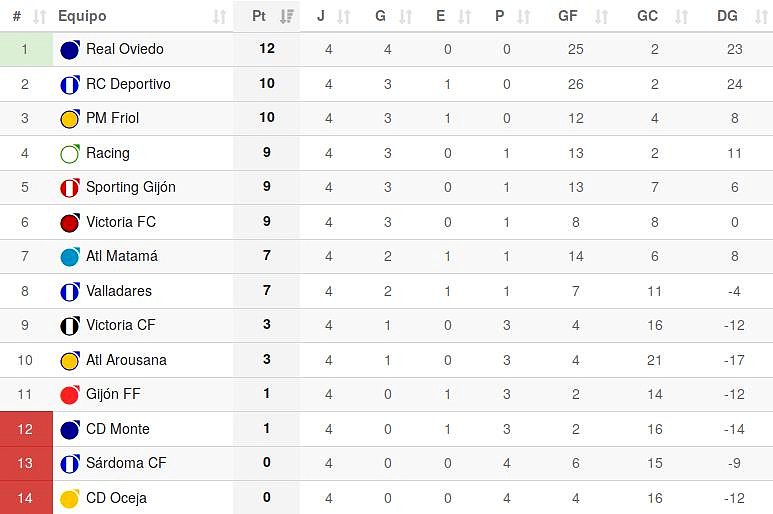
Task: Click the Racing green-outlined badge icon
Action: [x=70, y=153]
